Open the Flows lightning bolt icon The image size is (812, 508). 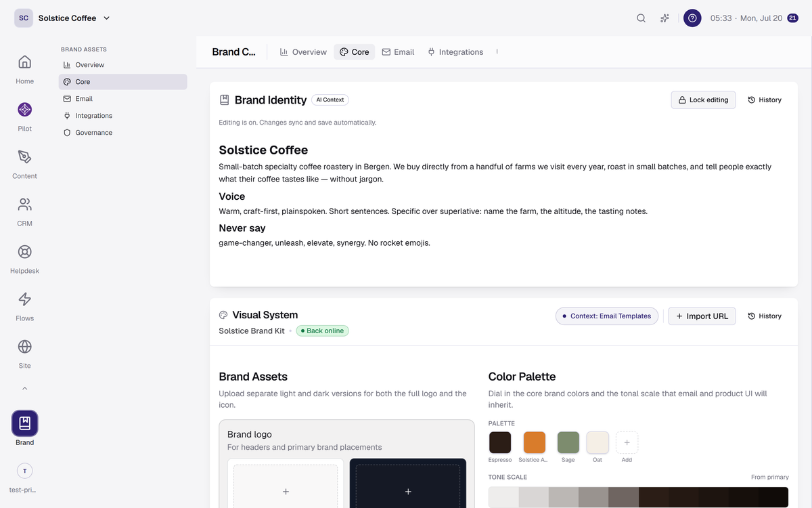tap(24, 299)
